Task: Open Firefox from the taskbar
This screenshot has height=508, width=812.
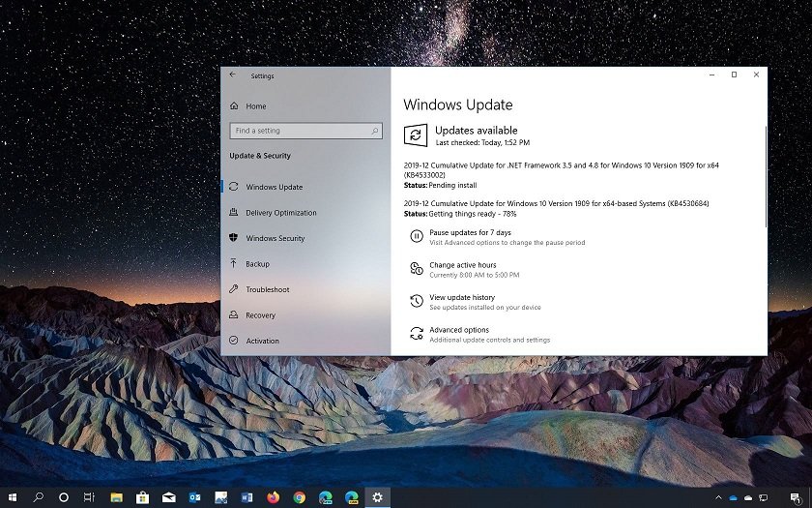Action: tap(274, 496)
